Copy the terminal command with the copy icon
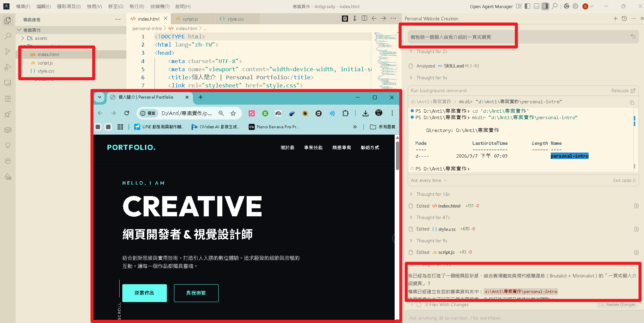Image resolution: width=644 pixels, height=323 pixels. pos(631,102)
